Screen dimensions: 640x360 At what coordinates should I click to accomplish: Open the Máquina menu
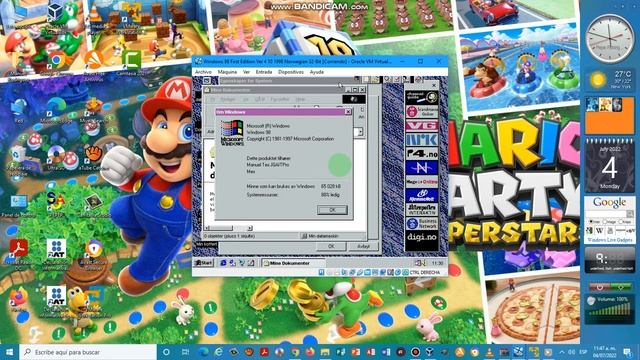tap(227, 72)
